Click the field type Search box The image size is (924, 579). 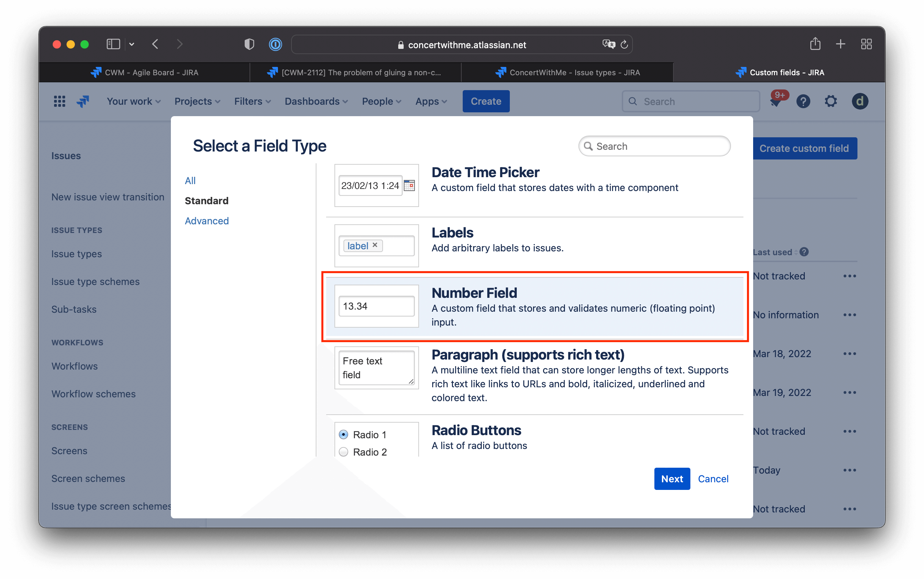(x=655, y=146)
